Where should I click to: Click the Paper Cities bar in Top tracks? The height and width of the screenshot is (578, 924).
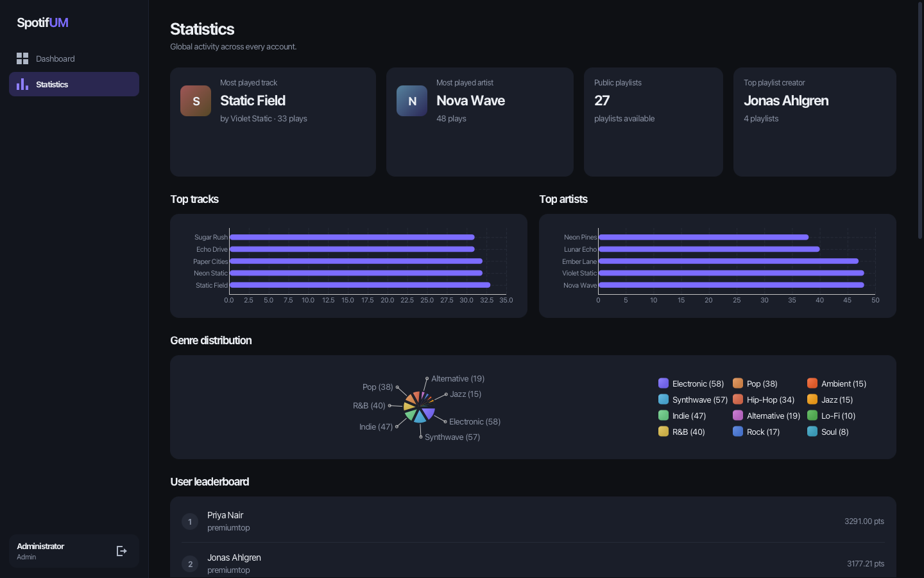355,261
